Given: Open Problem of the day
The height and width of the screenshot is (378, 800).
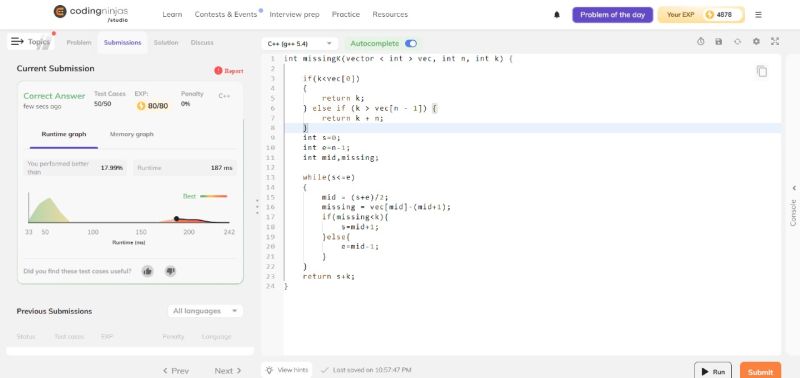Looking at the screenshot, I should point(612,15).
